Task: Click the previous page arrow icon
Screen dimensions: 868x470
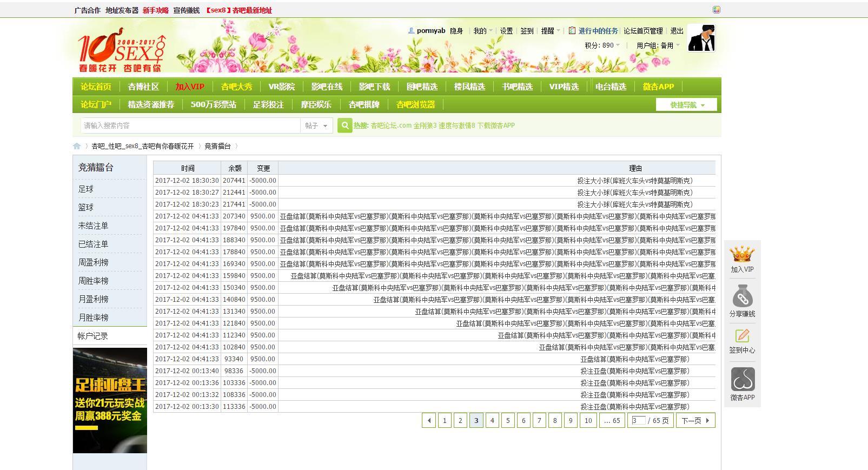Action: pyautogui.click(x=429, y=420)
